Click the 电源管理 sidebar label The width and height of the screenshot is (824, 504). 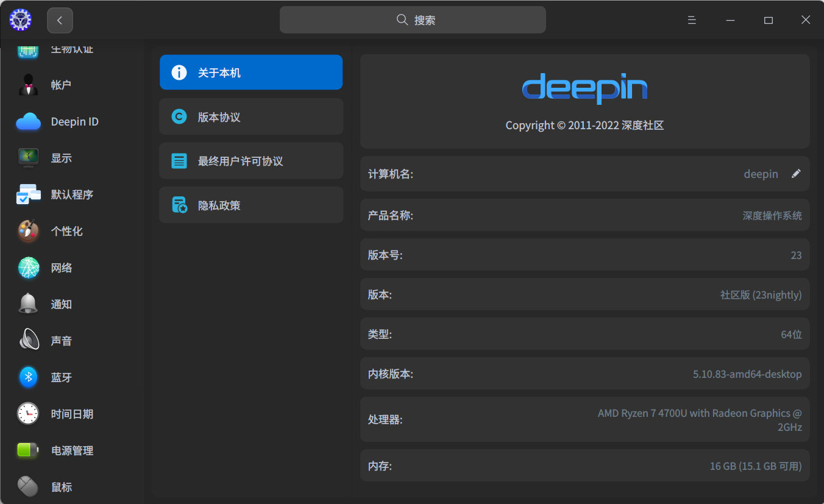click(x=72, y=450)
